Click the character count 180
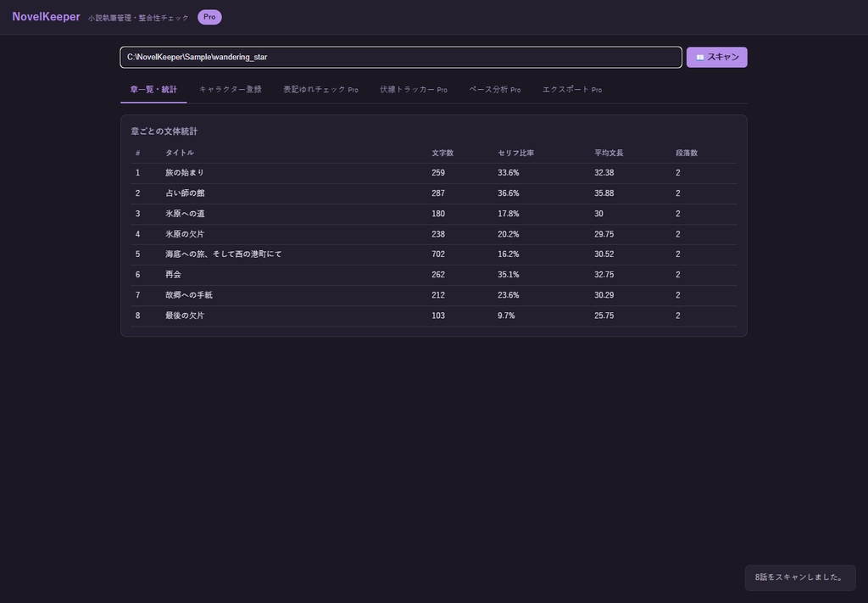This screenshot has width=868, height=603. click(438, 214)
